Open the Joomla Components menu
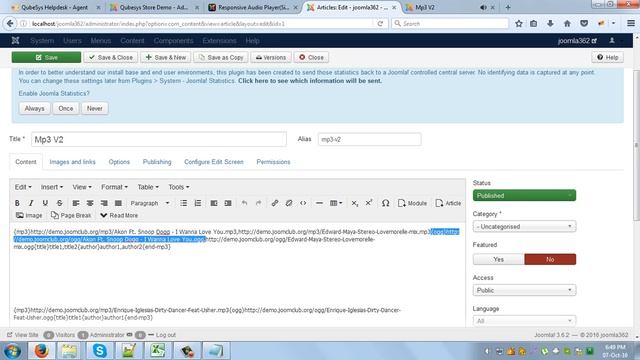Screen dimensions: 640x360 point(173,40)
